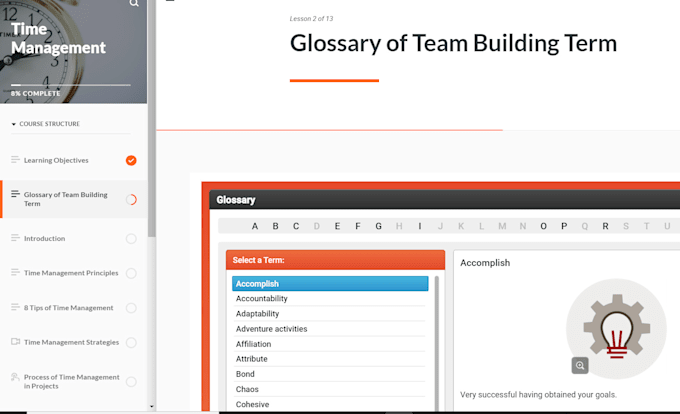Click the 8% complete progress bar
The width and height of the screenshot is (680, 414).
71,85
